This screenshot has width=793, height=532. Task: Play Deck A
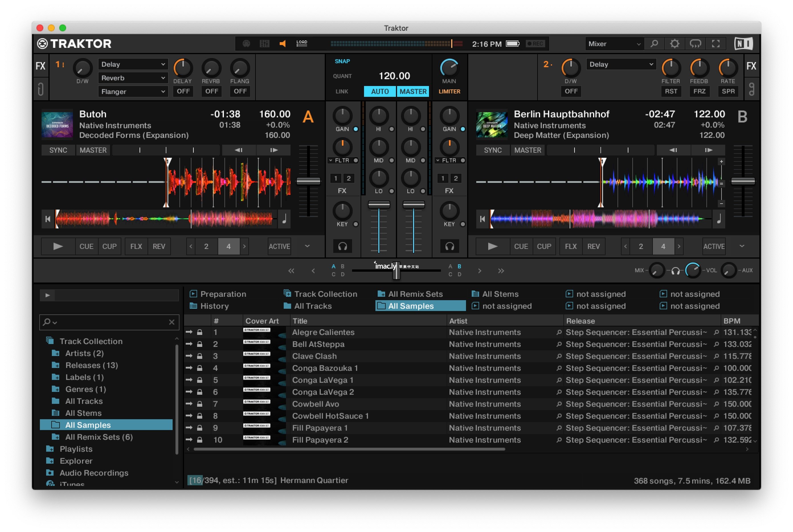coord(58,246)
